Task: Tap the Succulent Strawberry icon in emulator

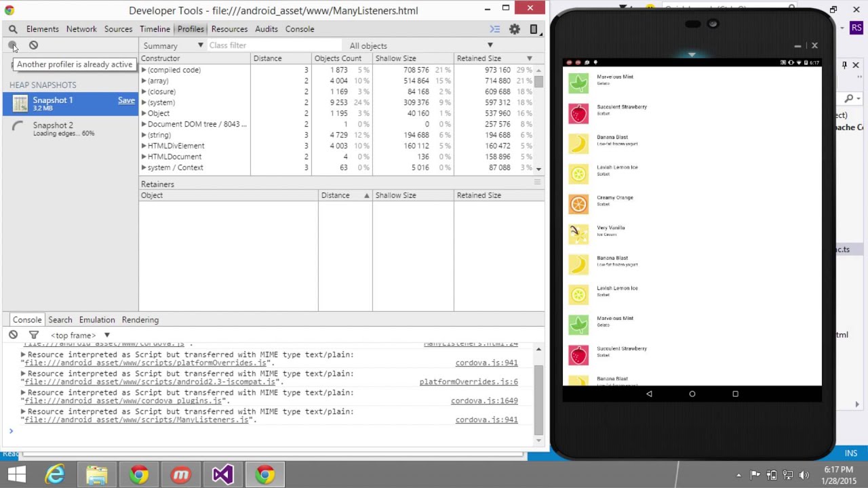Action: pos(578,113)
